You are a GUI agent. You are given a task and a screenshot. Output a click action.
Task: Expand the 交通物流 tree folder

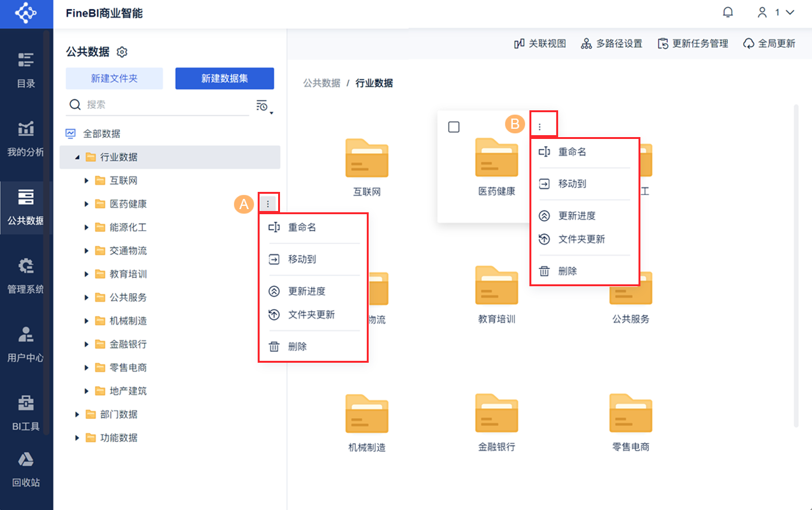pos(87,251)
